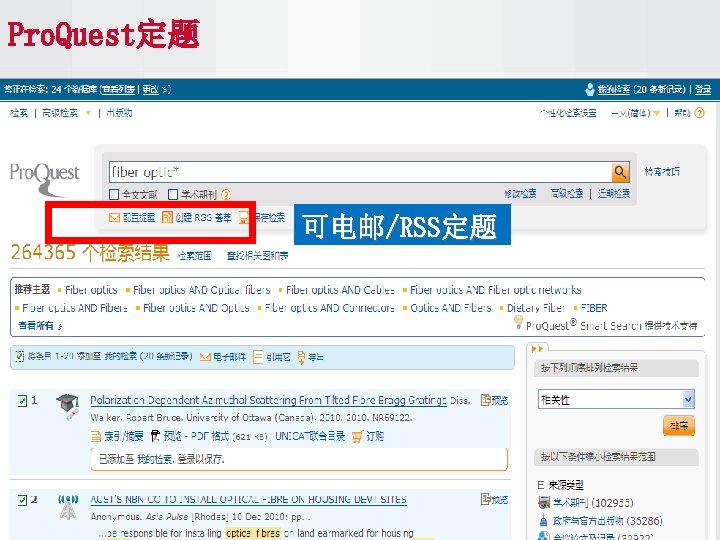Collapse the sidebar with orange double arrows

tap(537, 349)
